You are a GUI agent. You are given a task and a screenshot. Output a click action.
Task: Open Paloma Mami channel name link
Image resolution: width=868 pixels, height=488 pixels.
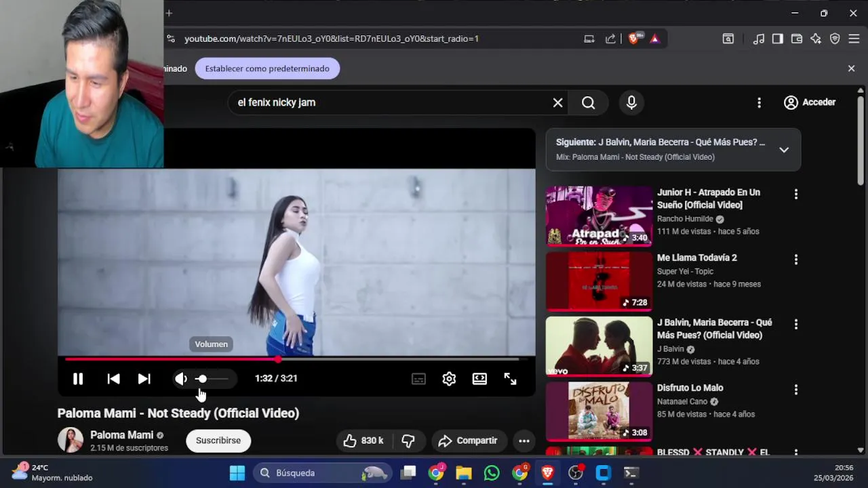[122, 435]
